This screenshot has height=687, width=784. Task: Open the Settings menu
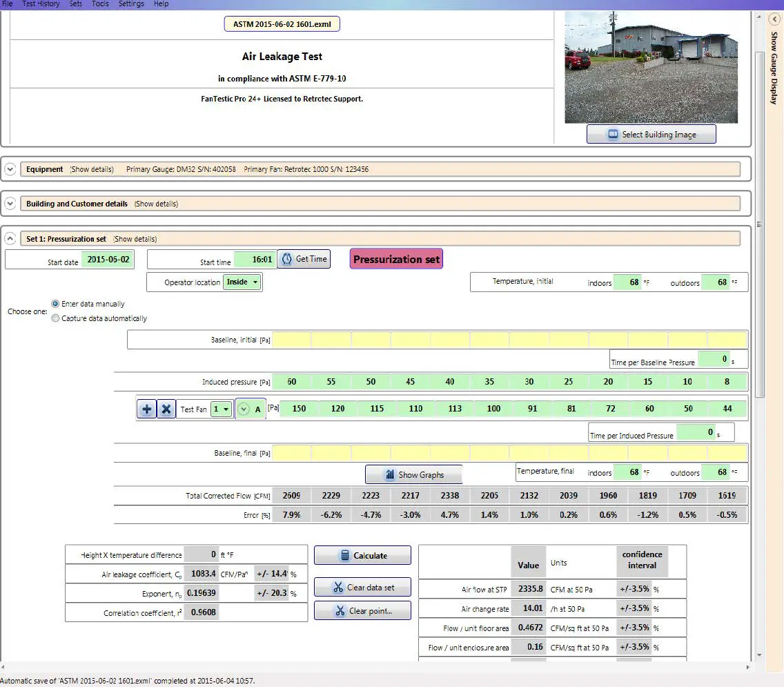(131, 4)
